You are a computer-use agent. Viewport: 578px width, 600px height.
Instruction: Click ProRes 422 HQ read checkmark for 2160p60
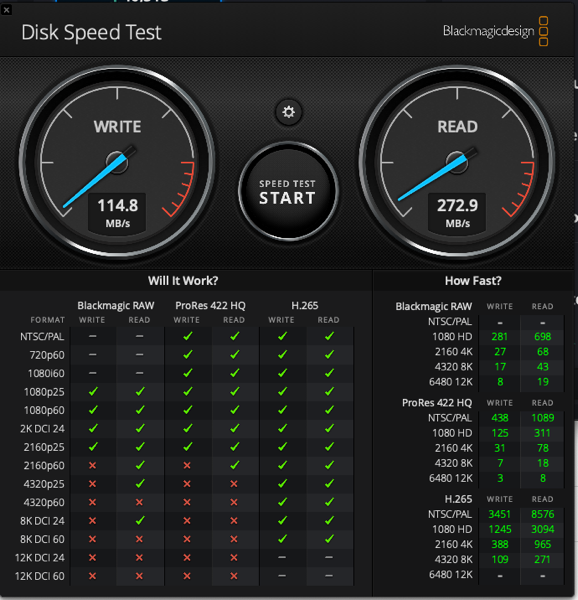click(x=234, y=465)
